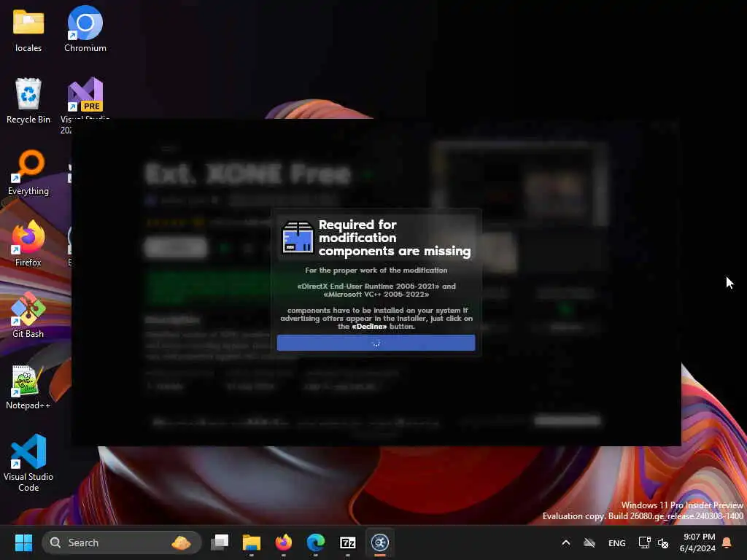The width and height of the screenshot is (747, 560).
Task: Launch Chromium from the desktop shortcut
Action: pos(85,29)
